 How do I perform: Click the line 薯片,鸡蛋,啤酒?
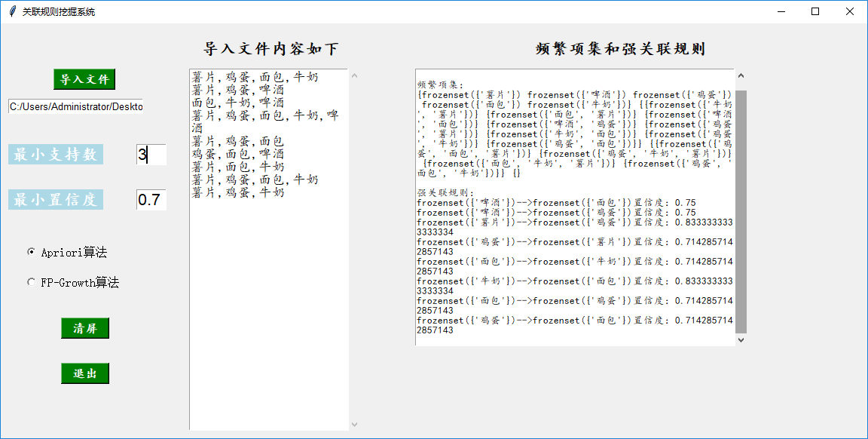pyautogui.click(x=238, y=90)
